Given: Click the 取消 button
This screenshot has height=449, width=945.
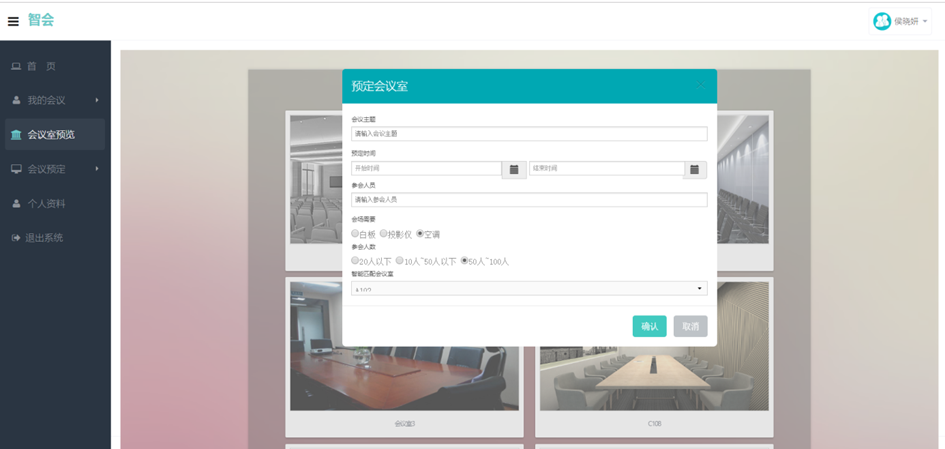Looking at the screenshot, I should pos(690,326).
